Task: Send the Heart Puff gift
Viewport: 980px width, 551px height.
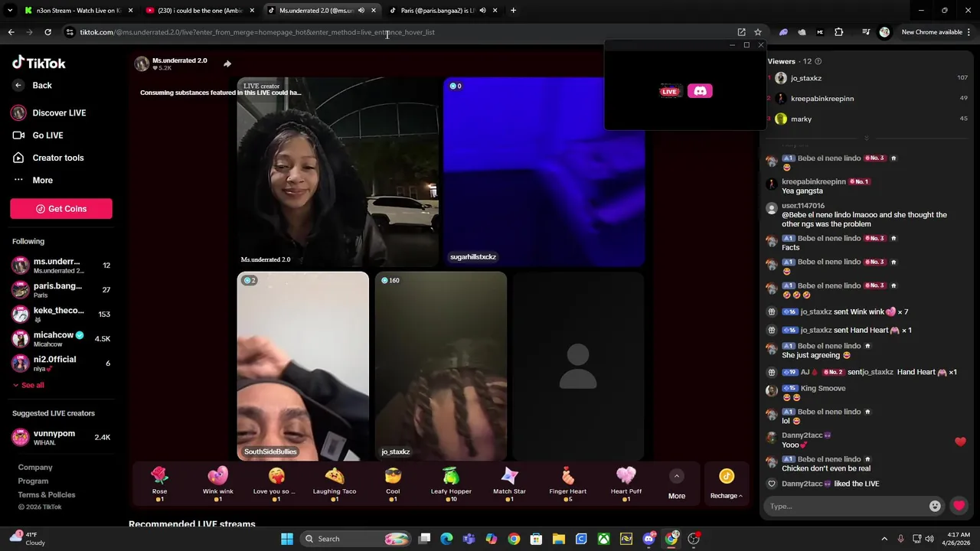Action: 626,484
